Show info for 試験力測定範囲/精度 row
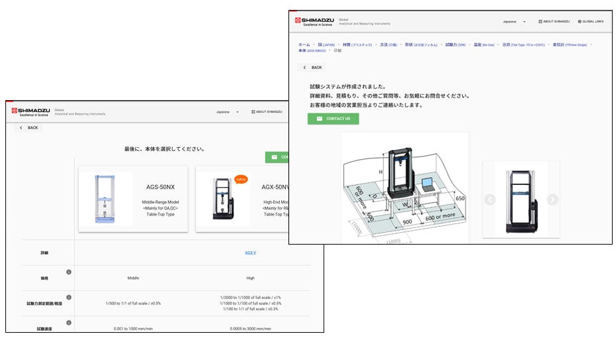 (69, 297)
